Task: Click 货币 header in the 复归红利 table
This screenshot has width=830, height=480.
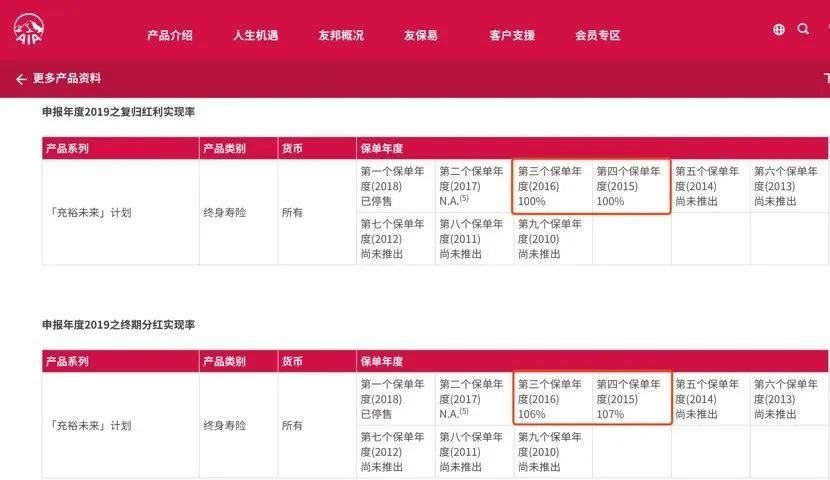Action: 317,148
